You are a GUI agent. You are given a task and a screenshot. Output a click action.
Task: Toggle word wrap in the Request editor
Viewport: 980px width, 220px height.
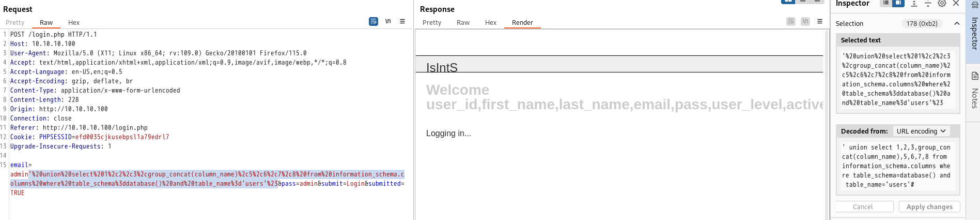point(374,22)
